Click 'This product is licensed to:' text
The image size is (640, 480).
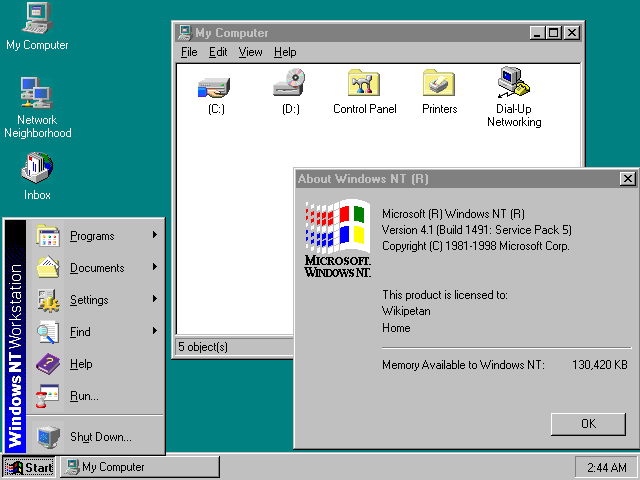(445, 295)
